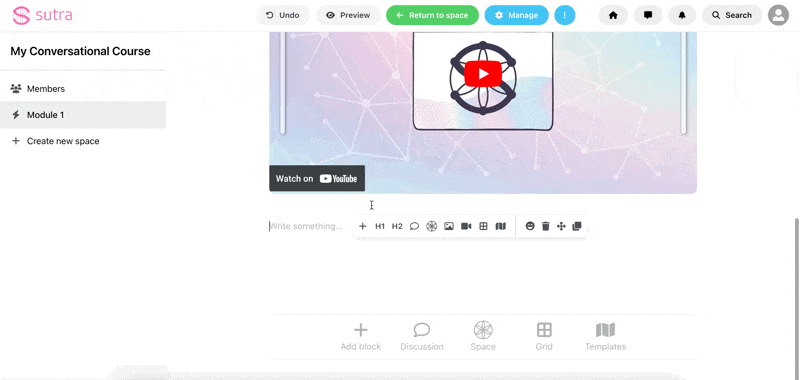Duplicate block with copy icon
This screenshot has height=380, width=800.
(577, 226)
